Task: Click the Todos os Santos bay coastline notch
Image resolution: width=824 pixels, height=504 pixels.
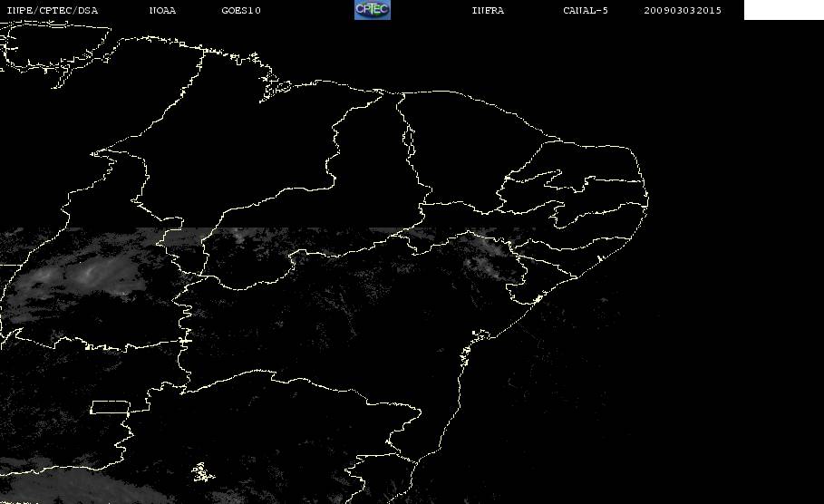Action: pos(480,334)
